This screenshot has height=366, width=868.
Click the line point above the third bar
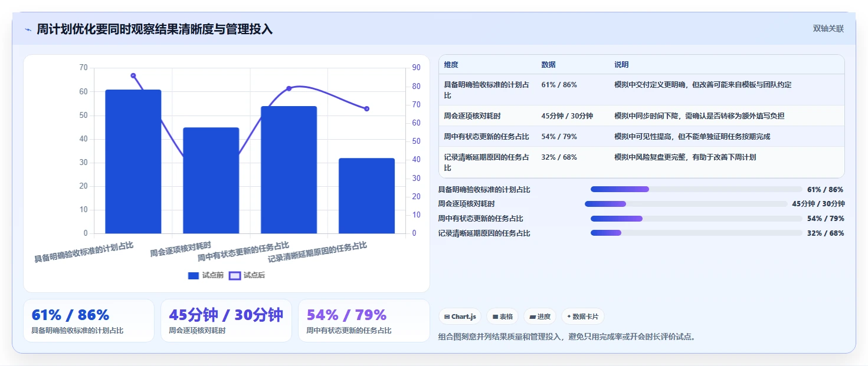[289, 88]
